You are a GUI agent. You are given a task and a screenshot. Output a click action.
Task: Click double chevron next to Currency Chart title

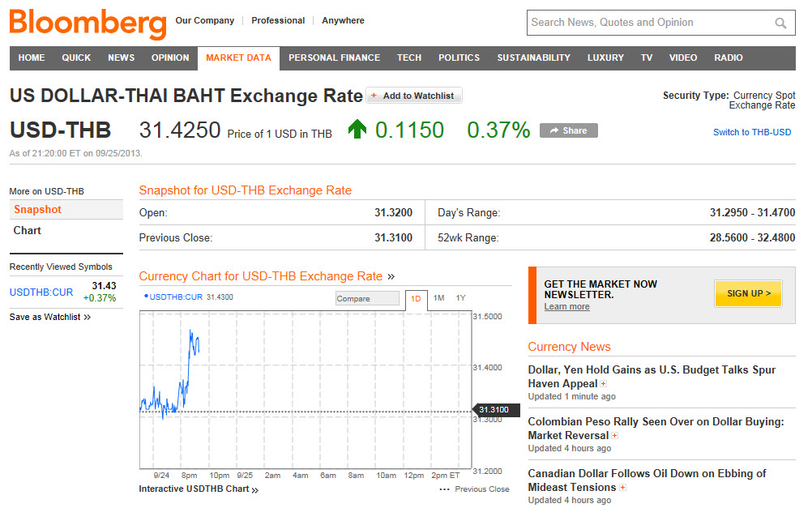coord(391,276)
